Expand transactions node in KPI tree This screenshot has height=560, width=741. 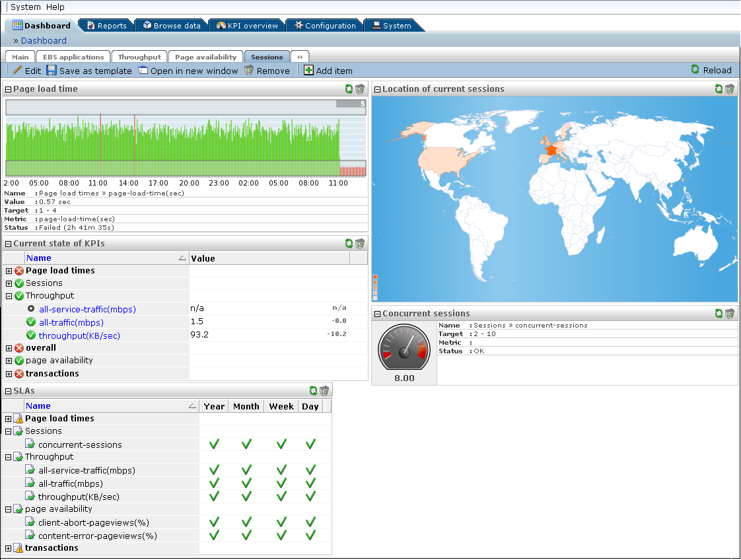pos(9,374)
